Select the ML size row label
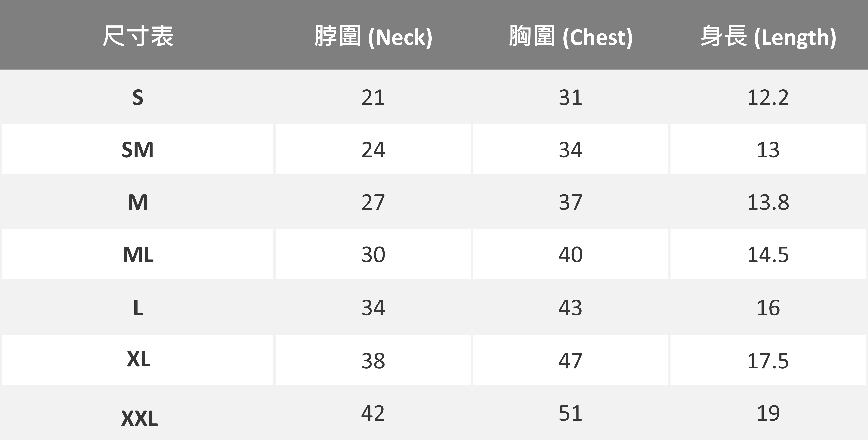 click(138, 254)
